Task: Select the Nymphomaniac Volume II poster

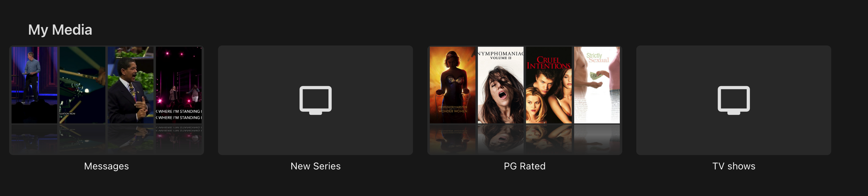Action: [x=501, y=85]
